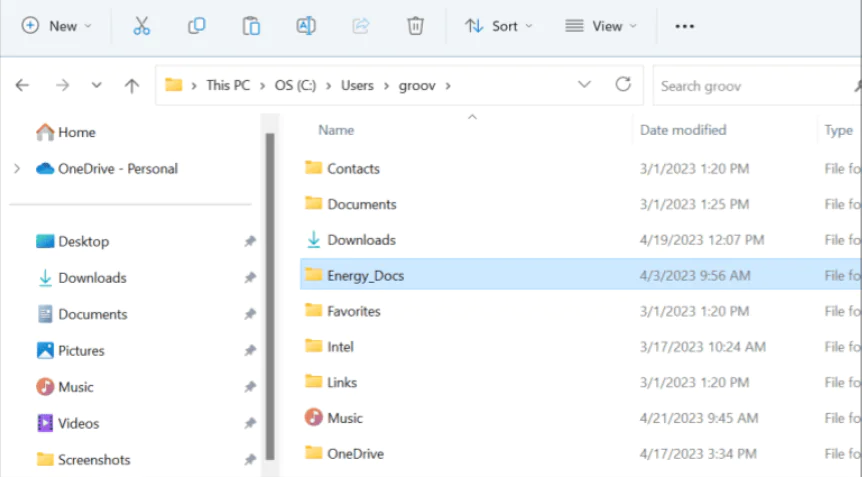Open the View layout dropdown
Screen dimensions: 862x477
600,26
